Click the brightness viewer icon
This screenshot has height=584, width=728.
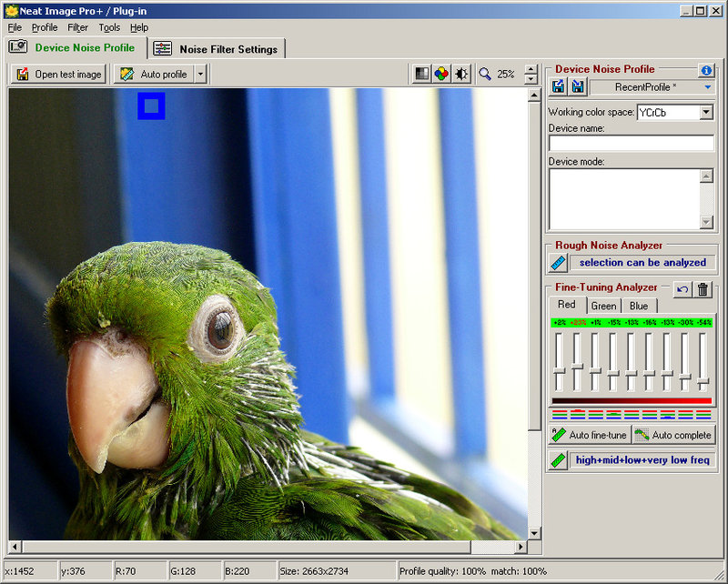tap(461, 74)
